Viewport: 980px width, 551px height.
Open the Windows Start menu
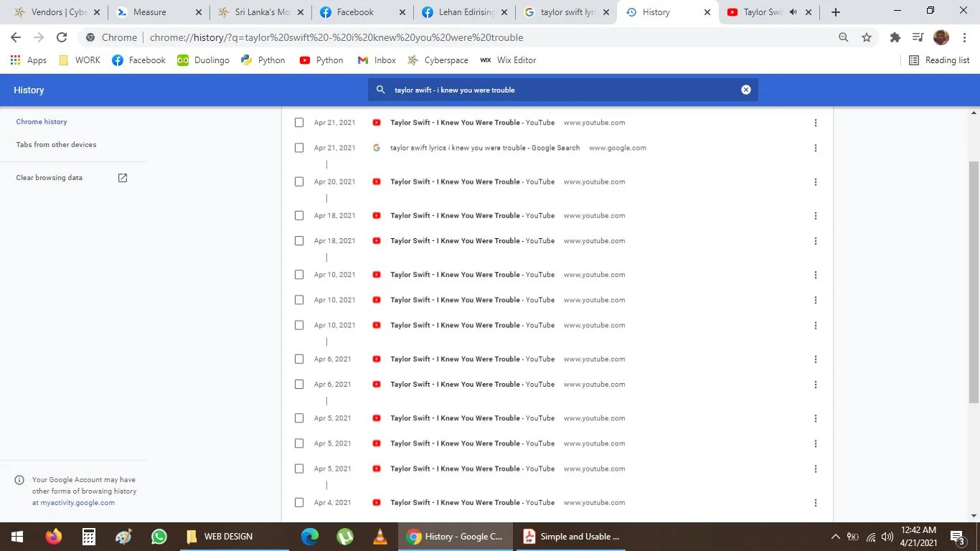pyautogui.click(x=17, y=537)
